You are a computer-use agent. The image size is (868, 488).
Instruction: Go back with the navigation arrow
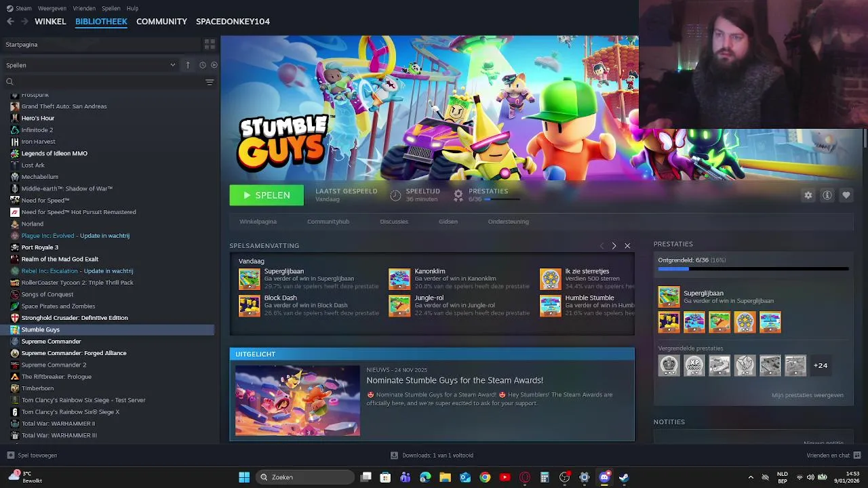point(10,22)
